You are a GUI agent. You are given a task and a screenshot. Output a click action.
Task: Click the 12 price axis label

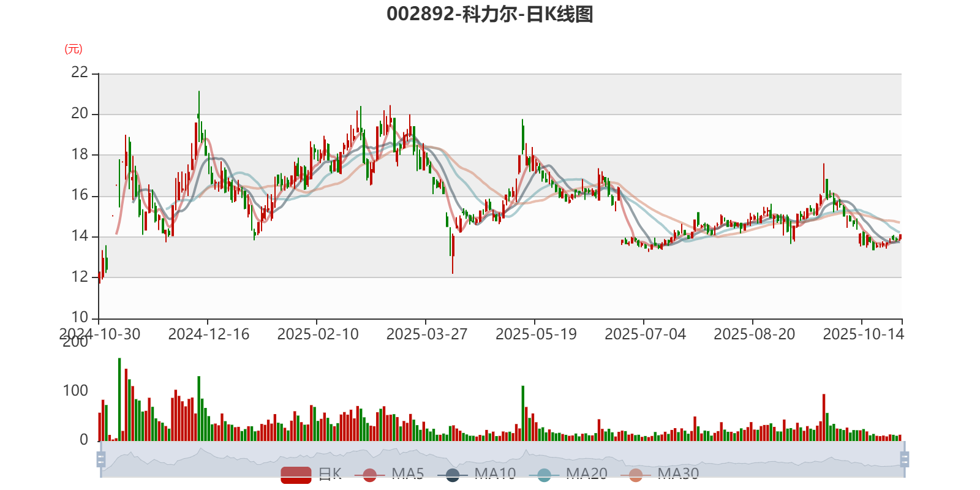(x=80, y=277)
